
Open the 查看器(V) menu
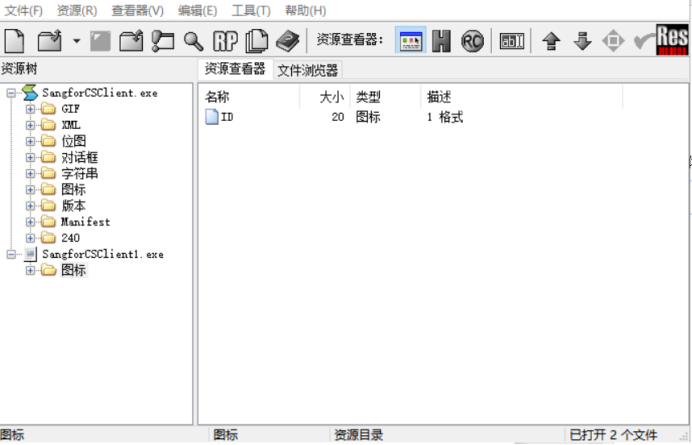pos(137,10)
